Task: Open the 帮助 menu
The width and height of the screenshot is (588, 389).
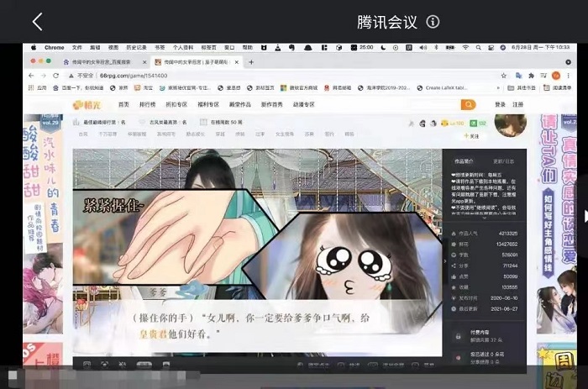Action: pyautogui.click(x=247, y=48)
